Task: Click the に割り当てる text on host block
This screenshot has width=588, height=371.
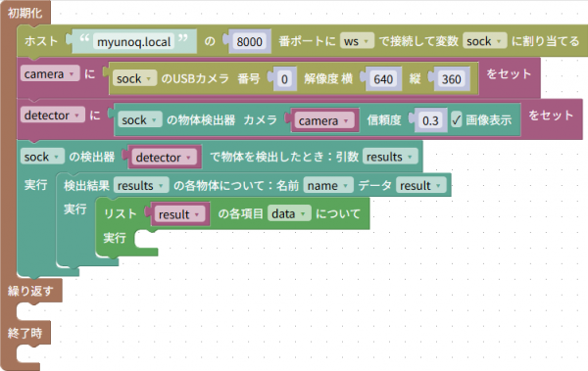Action: [x=546, y=41]
